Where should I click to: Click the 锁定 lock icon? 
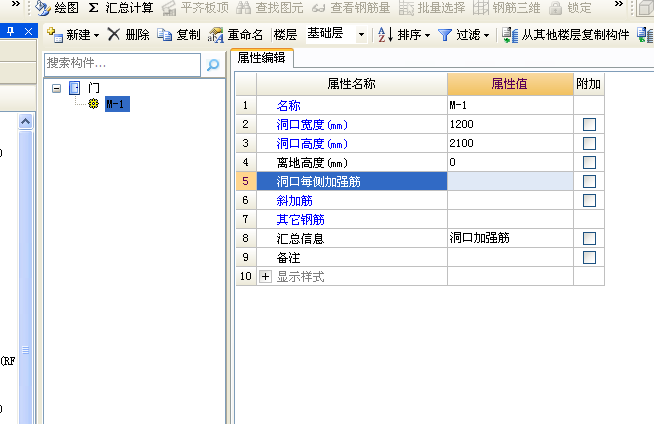[555, 8]
